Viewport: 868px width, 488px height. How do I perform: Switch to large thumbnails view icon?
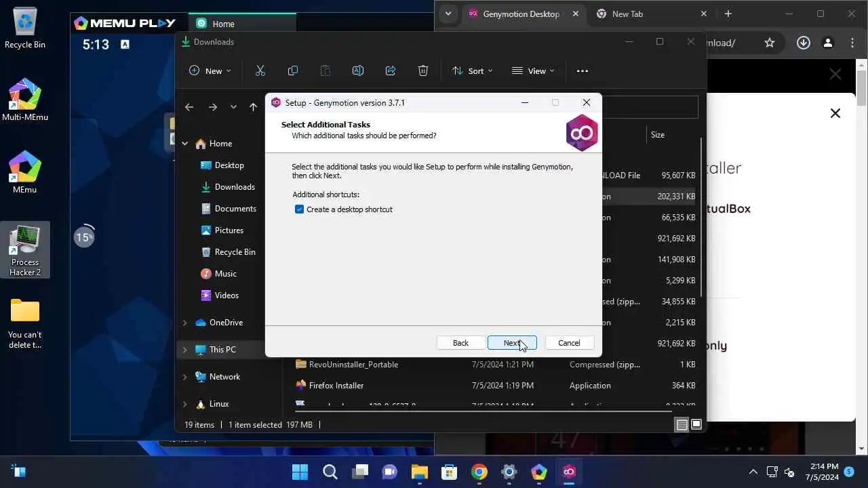[x=696, y=425]
